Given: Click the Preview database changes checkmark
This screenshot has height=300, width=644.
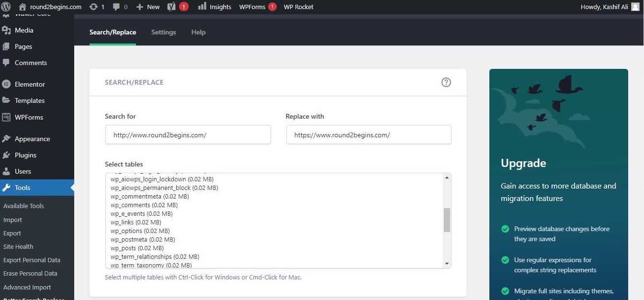Looking at the screenshot, I should [x=505, y=229].
